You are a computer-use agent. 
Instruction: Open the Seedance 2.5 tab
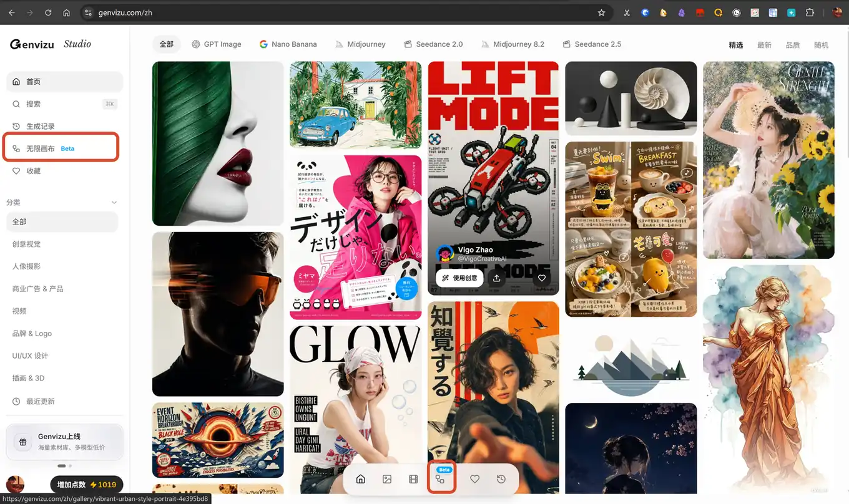(592, 44)
